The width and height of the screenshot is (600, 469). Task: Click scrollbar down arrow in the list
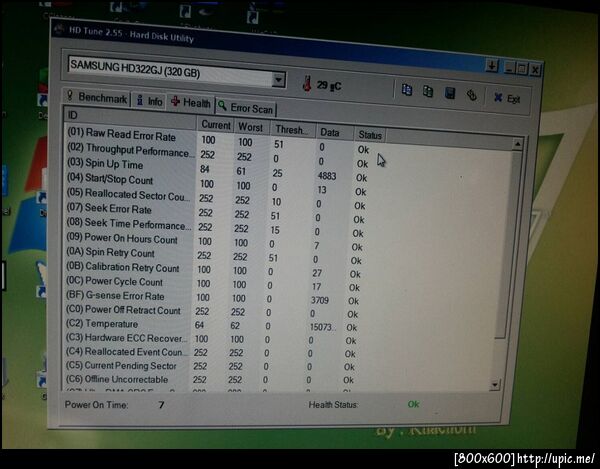pos(496,384)
